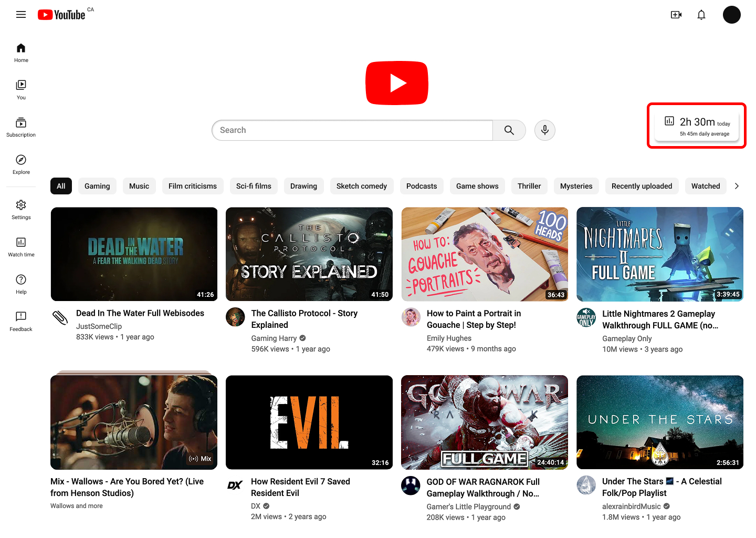Show more category chips with the arrow
This screenshot has height=538, width=756.
coord(737,186)
